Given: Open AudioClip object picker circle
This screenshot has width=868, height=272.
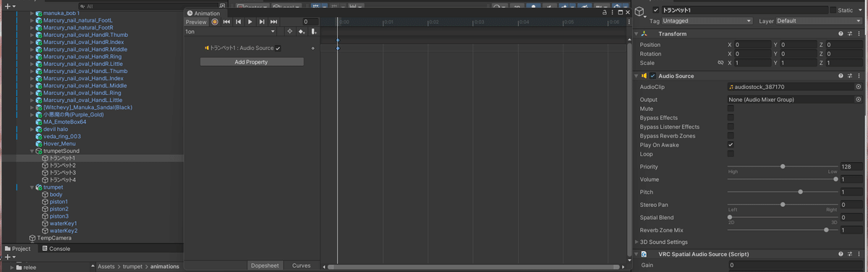Looking at the screenshot, I should click(859, 87).
